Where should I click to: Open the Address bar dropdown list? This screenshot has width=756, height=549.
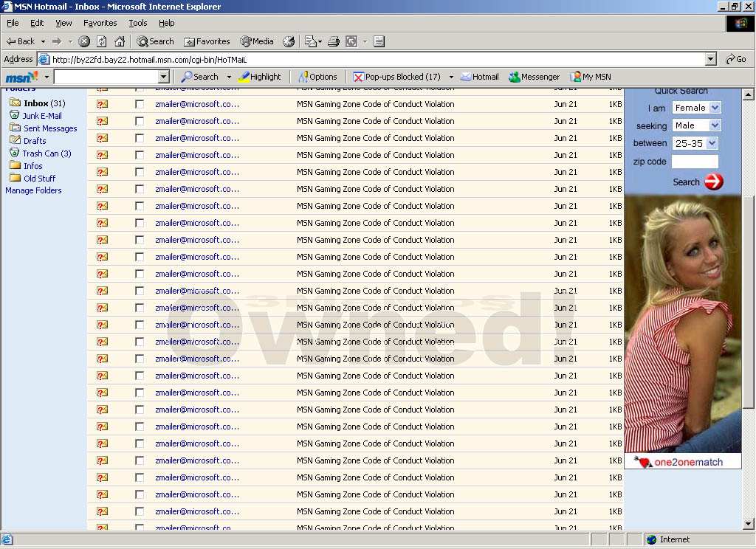click(x=711, y=59)
